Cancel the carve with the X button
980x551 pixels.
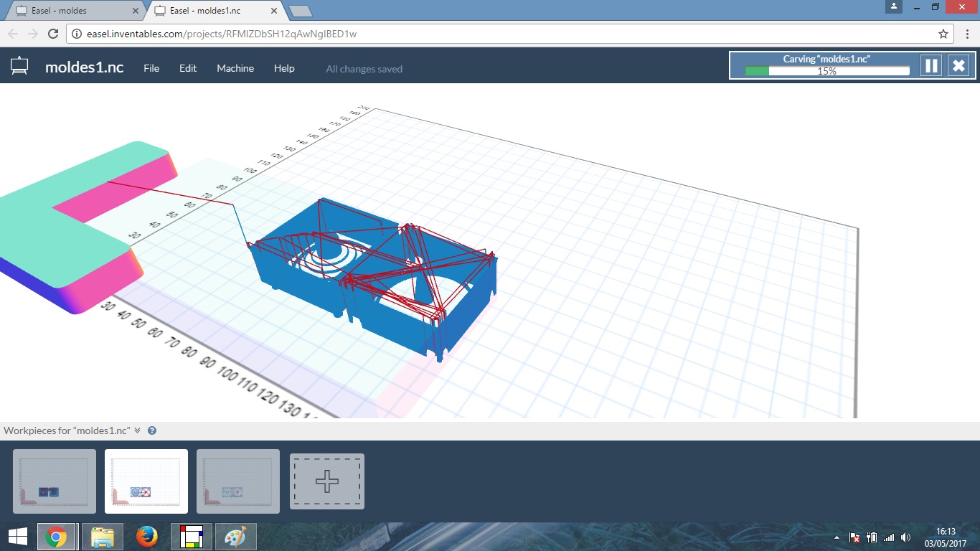tap(958, 66)
